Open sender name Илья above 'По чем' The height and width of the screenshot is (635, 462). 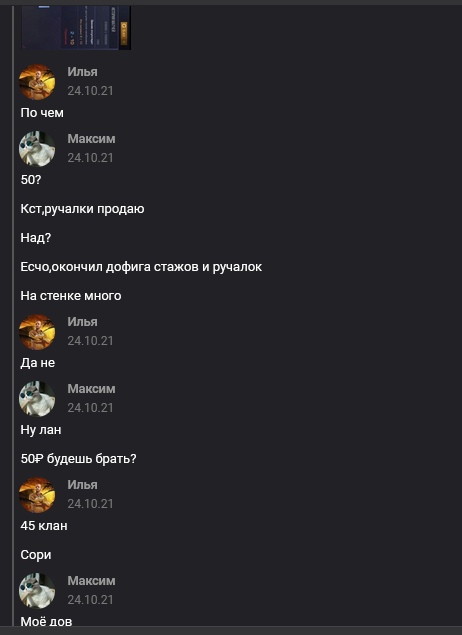(x=82, y=72)
